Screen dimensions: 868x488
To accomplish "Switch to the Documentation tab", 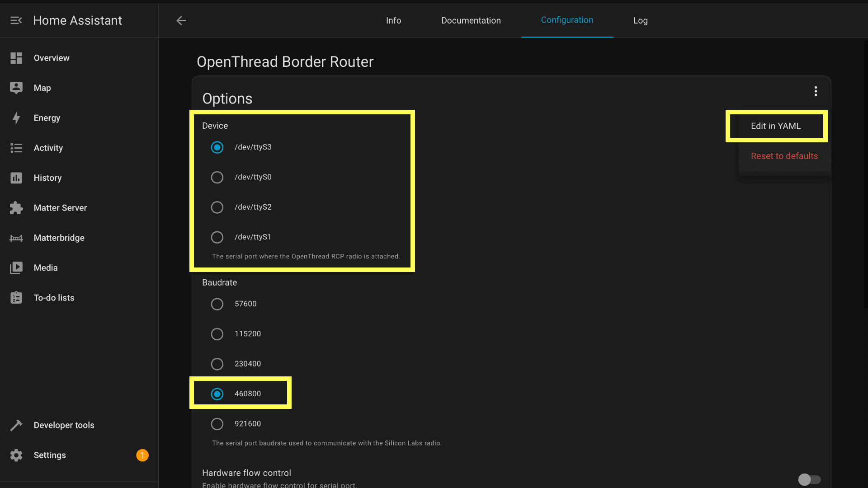I will coord(471,20).
